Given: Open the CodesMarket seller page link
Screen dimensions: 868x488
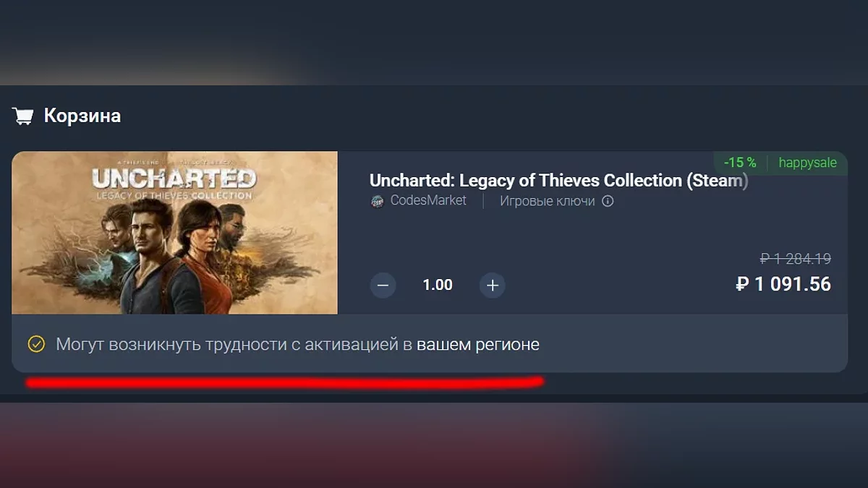Looking at the screenshot, I should coord(428,201).
